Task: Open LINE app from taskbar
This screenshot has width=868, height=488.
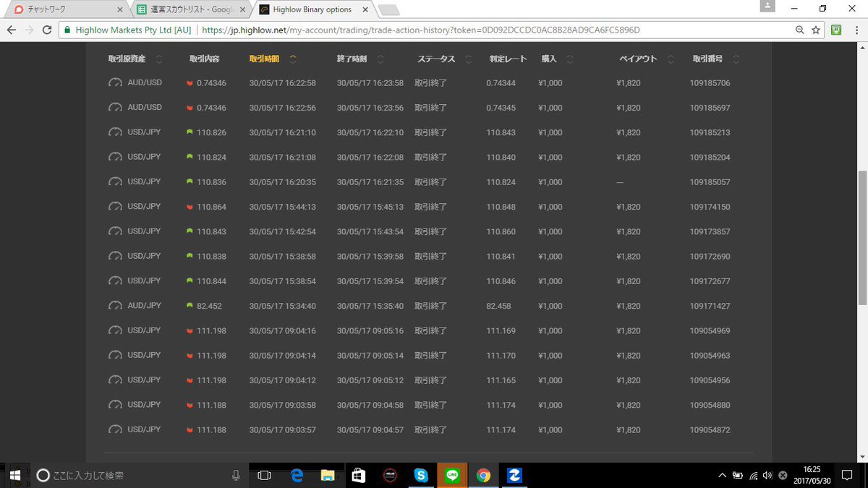Action: point(453,476)
